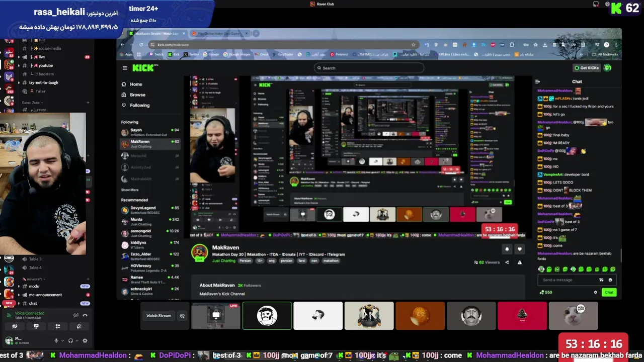Click the green Chat send button
The image size is (644, 362).
point(609,292)
